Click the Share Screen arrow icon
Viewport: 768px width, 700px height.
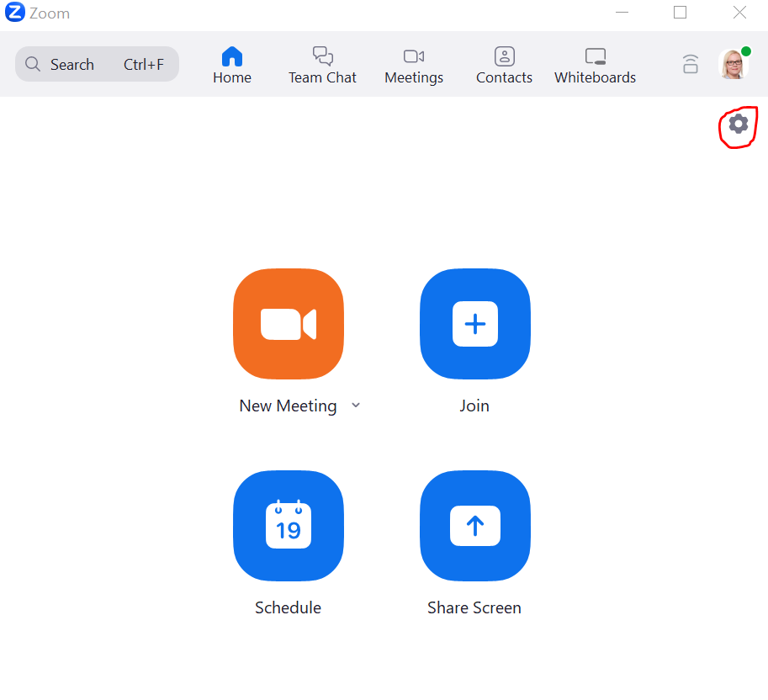[474, 526]
